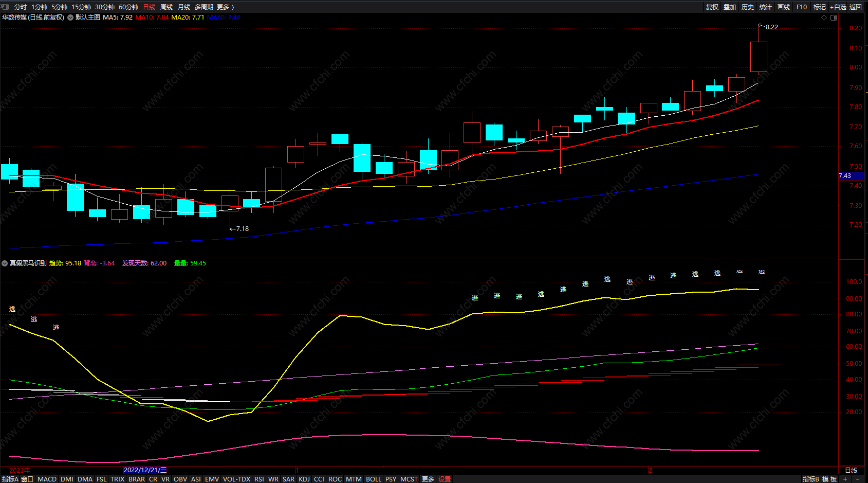868x483 pixels.
Task: Click the 8.22 high price label
Action: [772, 27]
